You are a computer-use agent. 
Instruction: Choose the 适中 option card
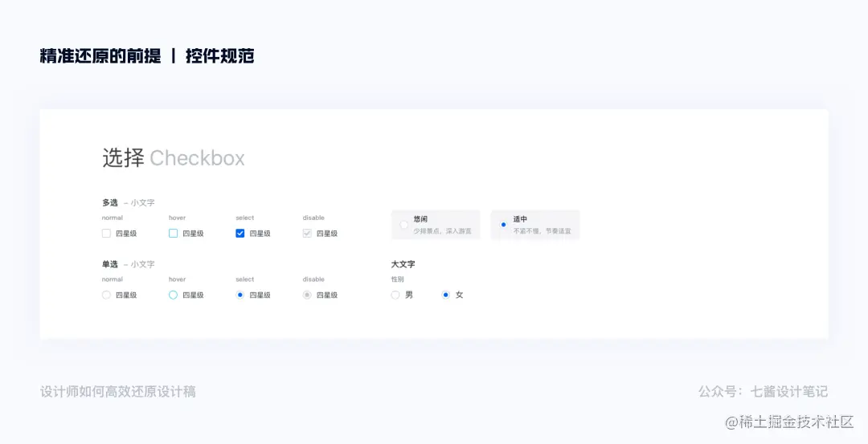[535, 225]
